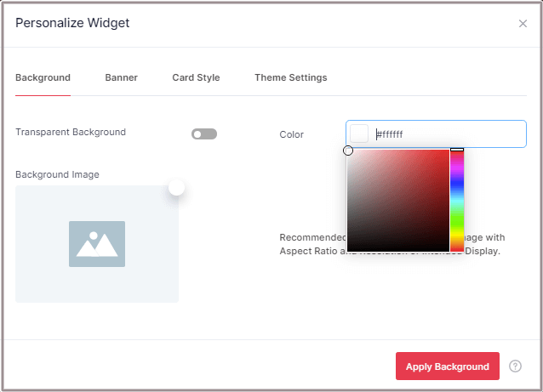This screenshot has height=392, width=543.
Task: Go to the Card Style tab
Action: [196, 77]
